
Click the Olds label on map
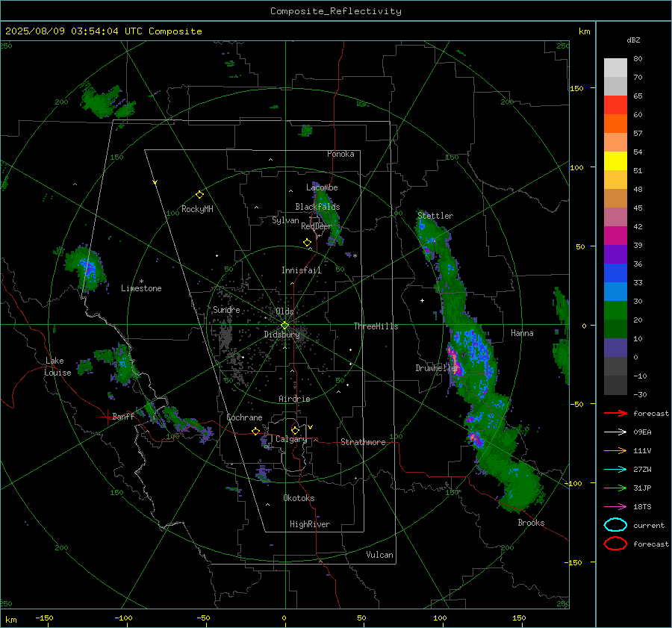pos(284,311)
